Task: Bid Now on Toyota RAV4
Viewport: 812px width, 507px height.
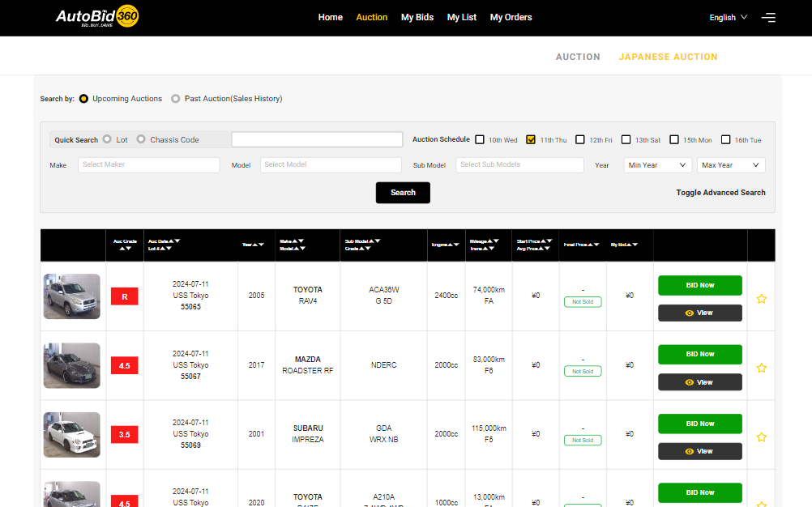Action: coord(699,285)
